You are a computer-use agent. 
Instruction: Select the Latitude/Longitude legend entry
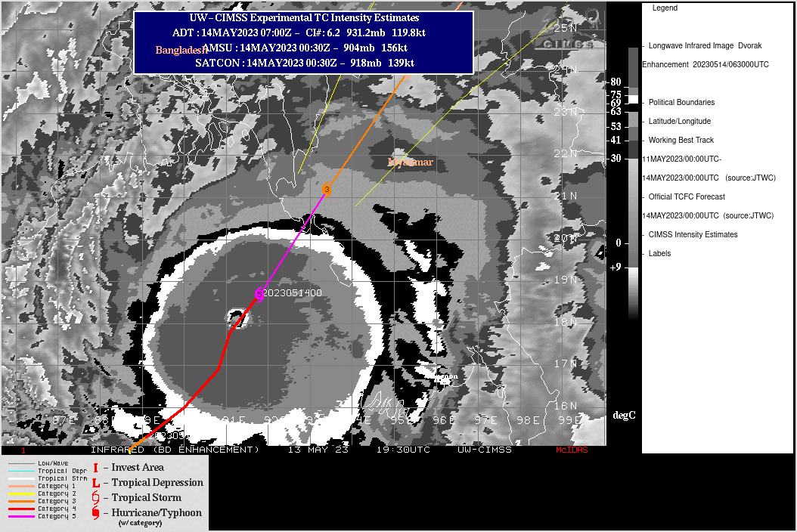coord(679,121)
